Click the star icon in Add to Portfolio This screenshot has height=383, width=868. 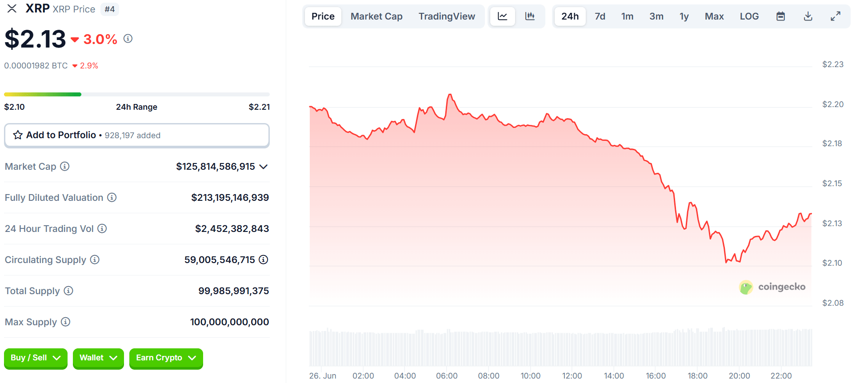click(18, 135)
